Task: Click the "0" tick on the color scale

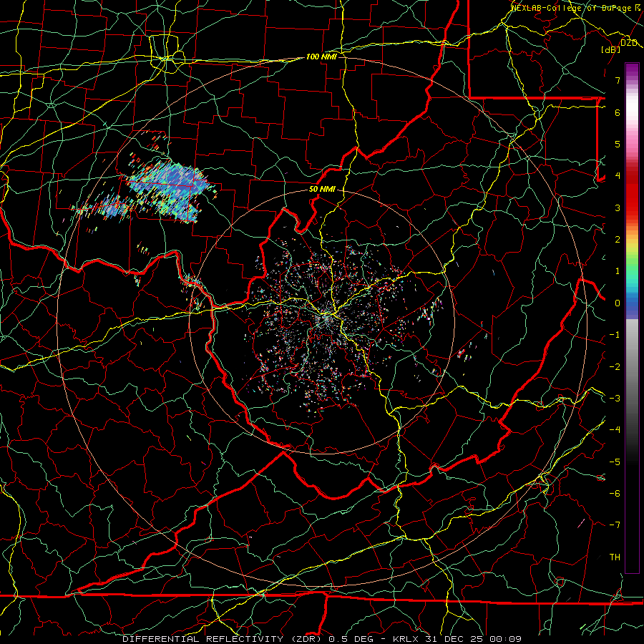Action: [618, 303]
